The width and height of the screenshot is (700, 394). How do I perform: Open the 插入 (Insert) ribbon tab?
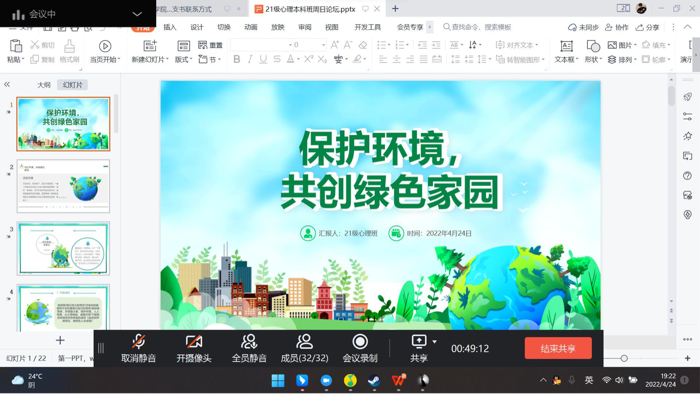170,27
